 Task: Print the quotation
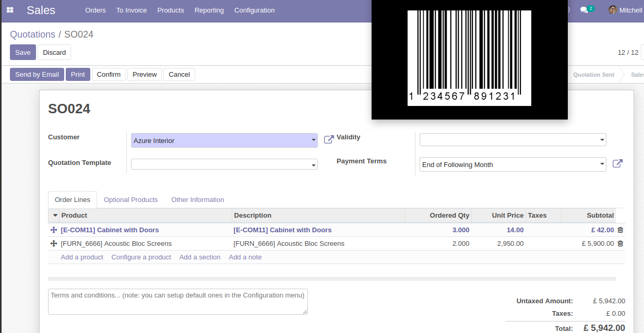(78, 75)
